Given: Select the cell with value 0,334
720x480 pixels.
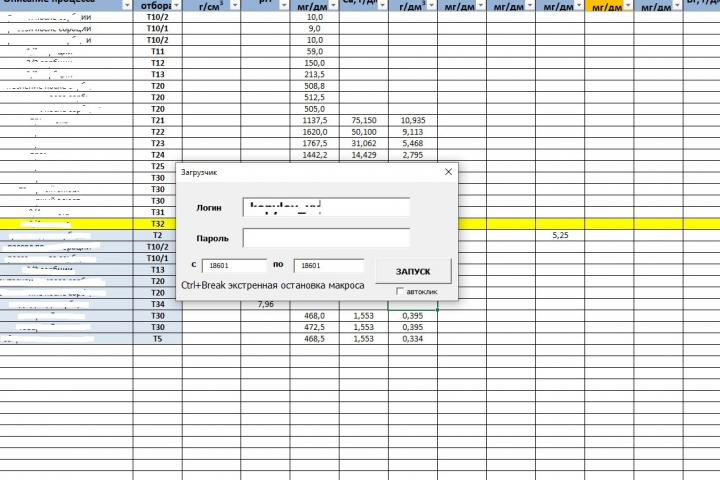Looking at the screenshot, I should coord(413,339).
